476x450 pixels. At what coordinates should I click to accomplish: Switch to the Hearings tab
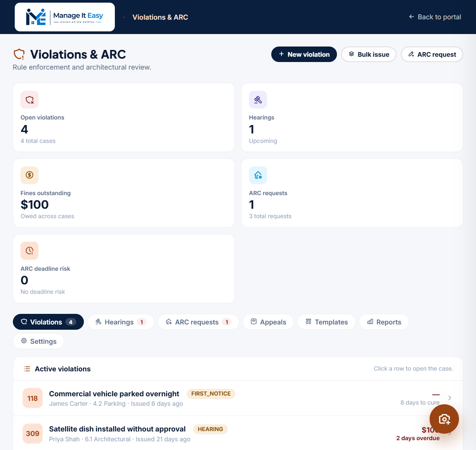(x=121, y=322)
